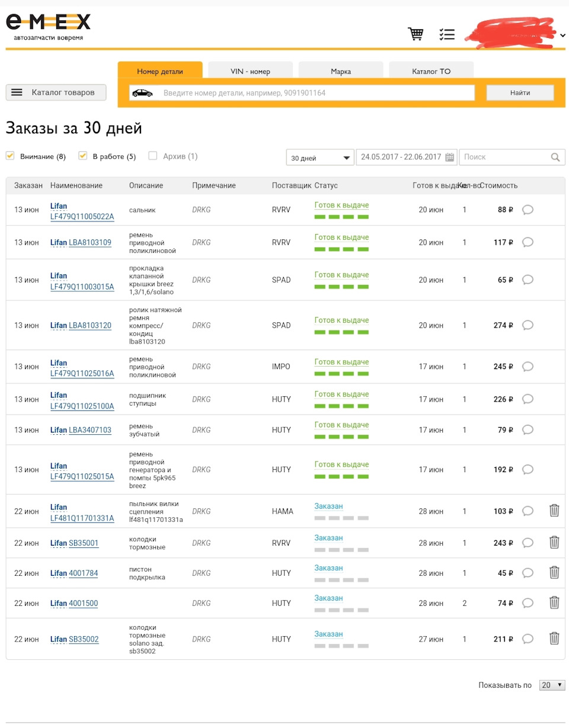The image size is (569, 728).
Task: Open comment bubble for 4001500 row
Action: [x=528, y=603]
